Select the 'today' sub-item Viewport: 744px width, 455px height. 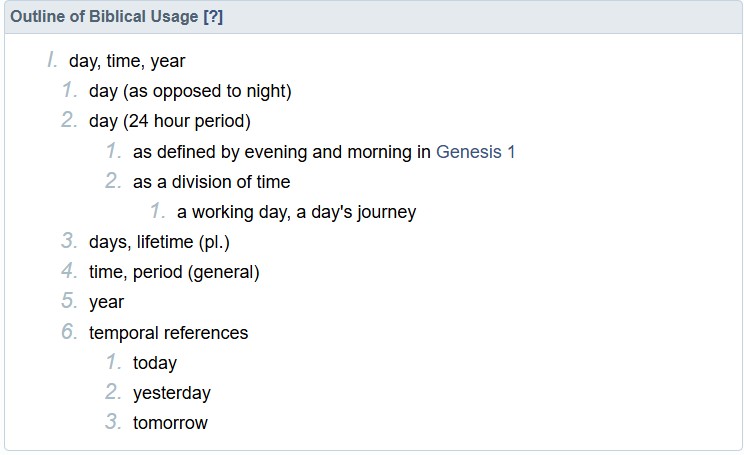tap(154, 363)
